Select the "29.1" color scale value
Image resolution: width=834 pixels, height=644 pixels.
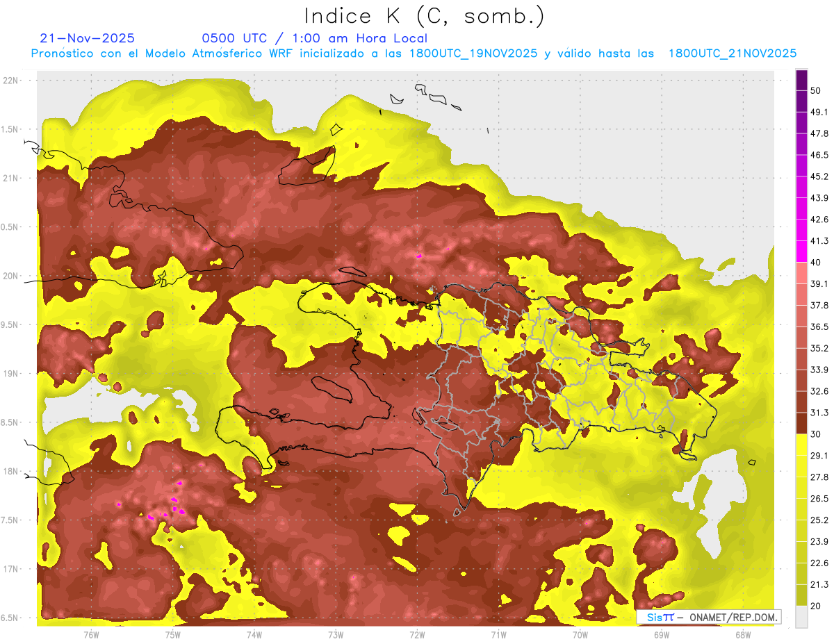(x=819, y=455)
